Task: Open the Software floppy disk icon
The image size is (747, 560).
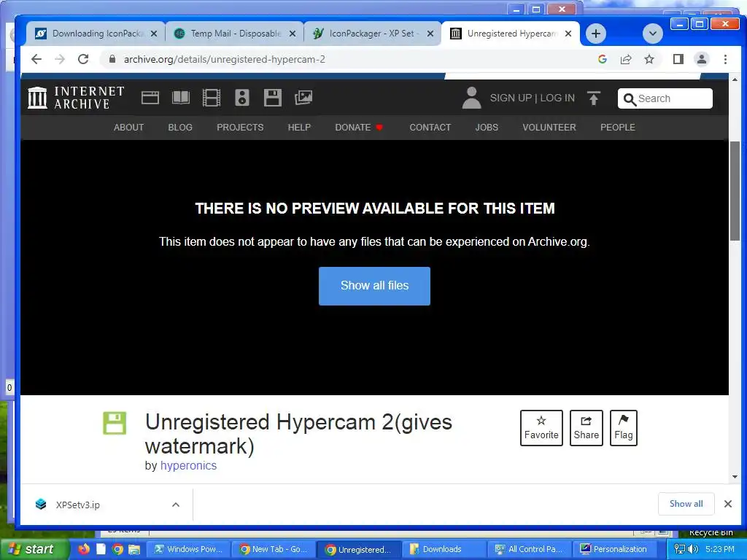Action: coord(273,98)
